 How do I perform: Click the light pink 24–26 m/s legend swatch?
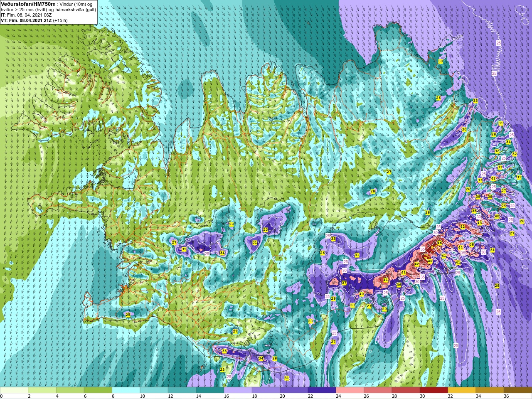(350, 390)
